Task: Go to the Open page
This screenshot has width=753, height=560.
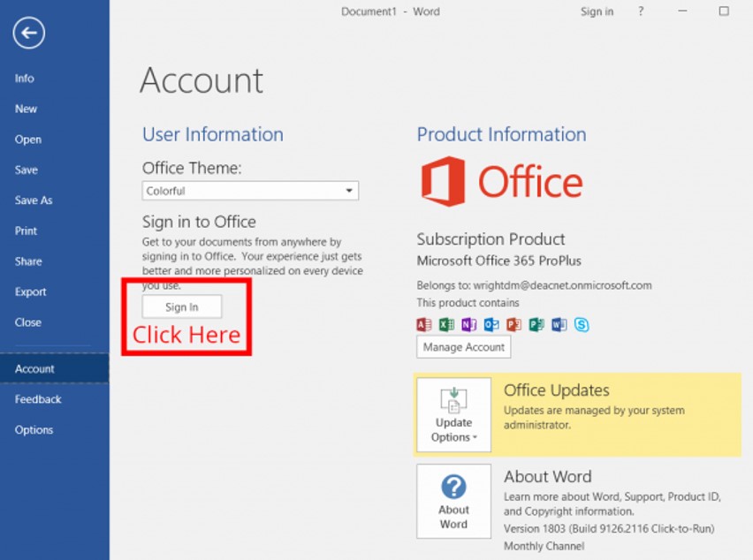Action: pyautogui.click(x=28, y=140)
